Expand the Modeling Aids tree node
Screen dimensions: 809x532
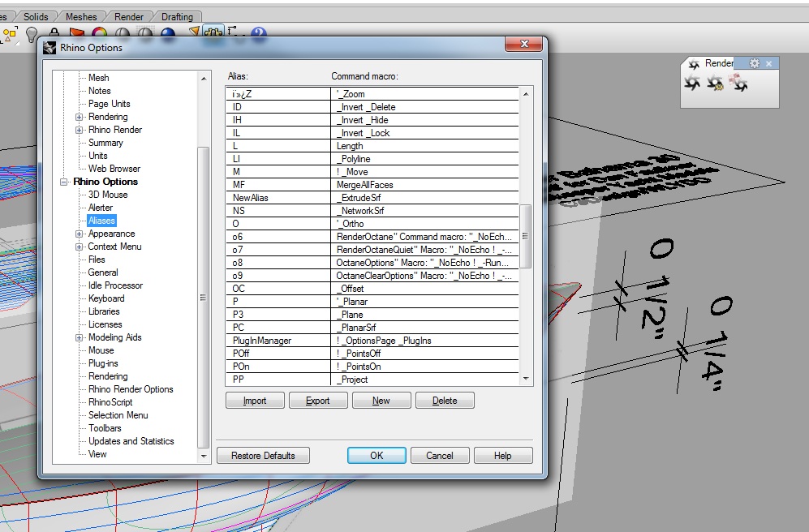coord(79,337)
